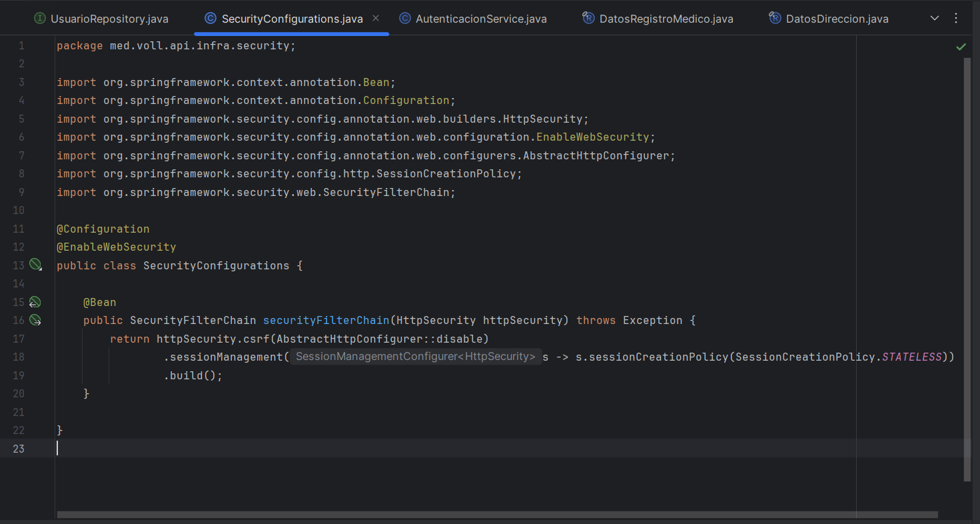Click the EnableWebSecurity import on line 6
Screen dimensions: 980x524
tap(356, 137)
